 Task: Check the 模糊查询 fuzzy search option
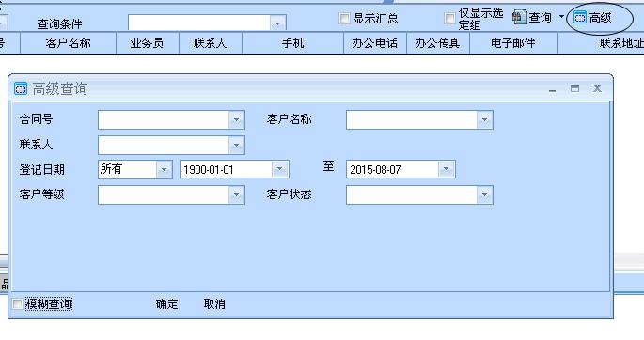tap(17, 304)
